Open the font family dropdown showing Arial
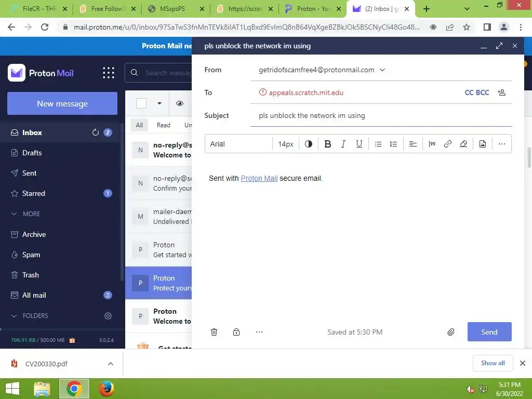The image size is (532, 399). click(238, 144)
